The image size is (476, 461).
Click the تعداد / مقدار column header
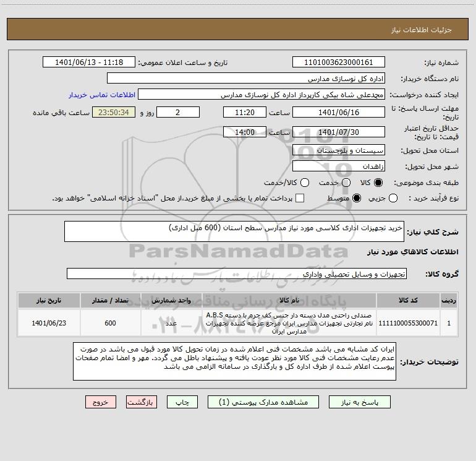[x=110, y=300]
